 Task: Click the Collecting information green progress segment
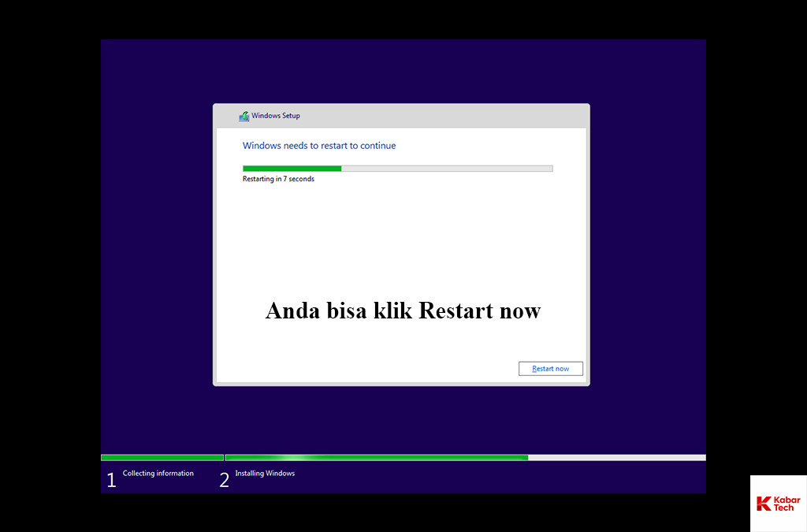click(162, 457)
